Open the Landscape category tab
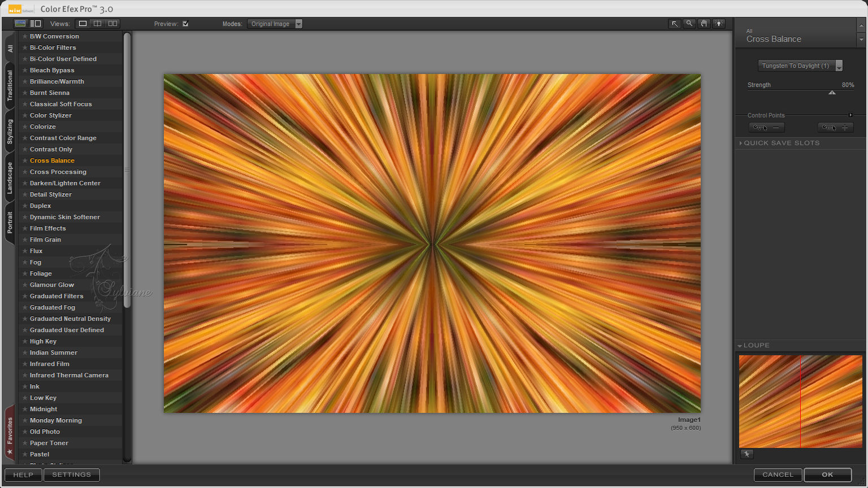This screenshot has width=868, height=488. (x=10, y=178)
